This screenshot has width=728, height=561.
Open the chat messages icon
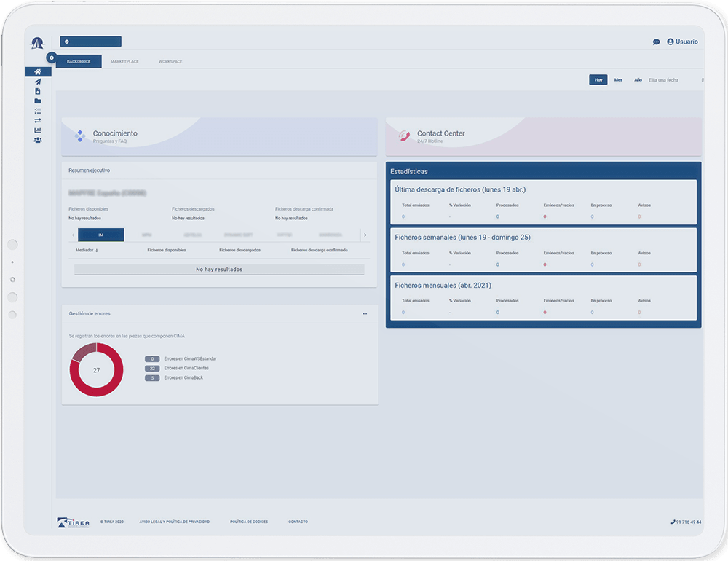[656, 42]
